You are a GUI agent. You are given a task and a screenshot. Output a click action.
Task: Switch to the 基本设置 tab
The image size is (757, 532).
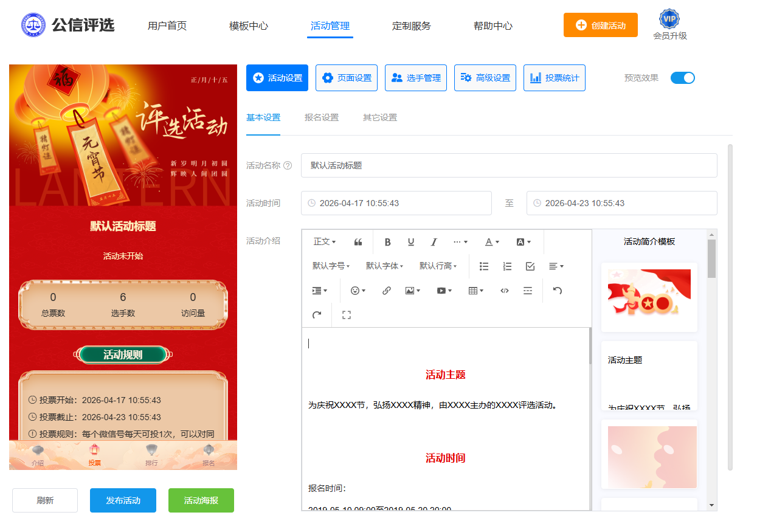(263, 118)
